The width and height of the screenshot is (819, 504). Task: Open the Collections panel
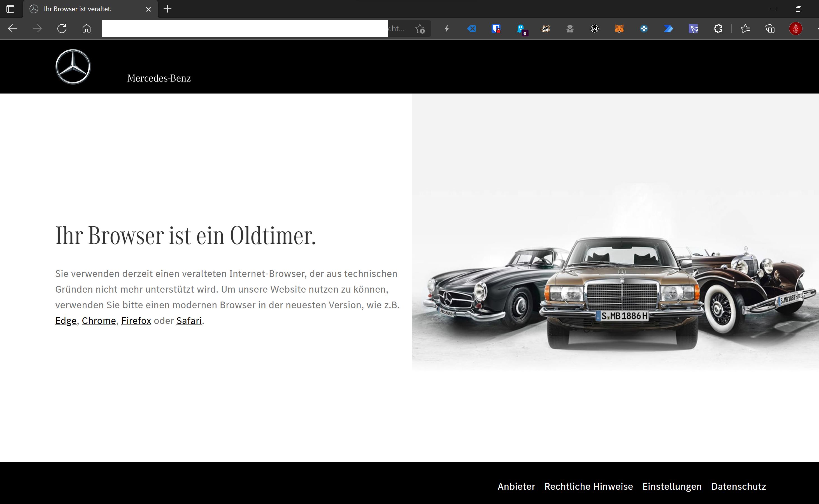[x=770, y=29]
